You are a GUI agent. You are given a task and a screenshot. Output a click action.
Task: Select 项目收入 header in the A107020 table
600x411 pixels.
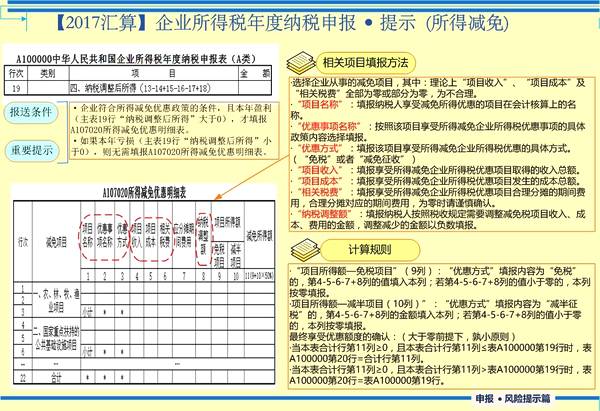(137, 235)
